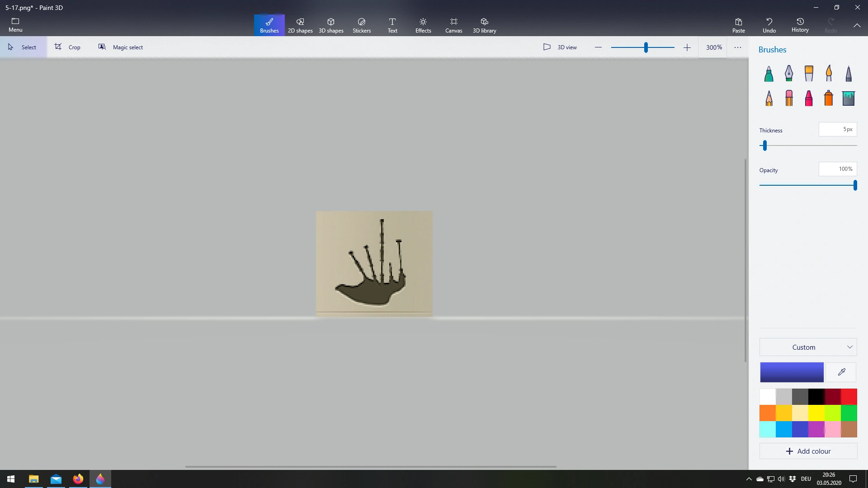The height and width of the screenshot is (488, 868).
Task: Activate the Select tool
Action: [23, 47]
